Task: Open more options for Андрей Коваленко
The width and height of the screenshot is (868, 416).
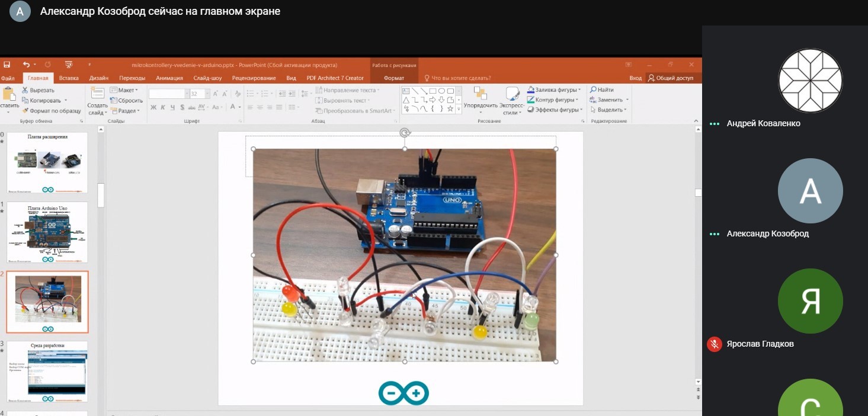Action: [x=715, y=124]
